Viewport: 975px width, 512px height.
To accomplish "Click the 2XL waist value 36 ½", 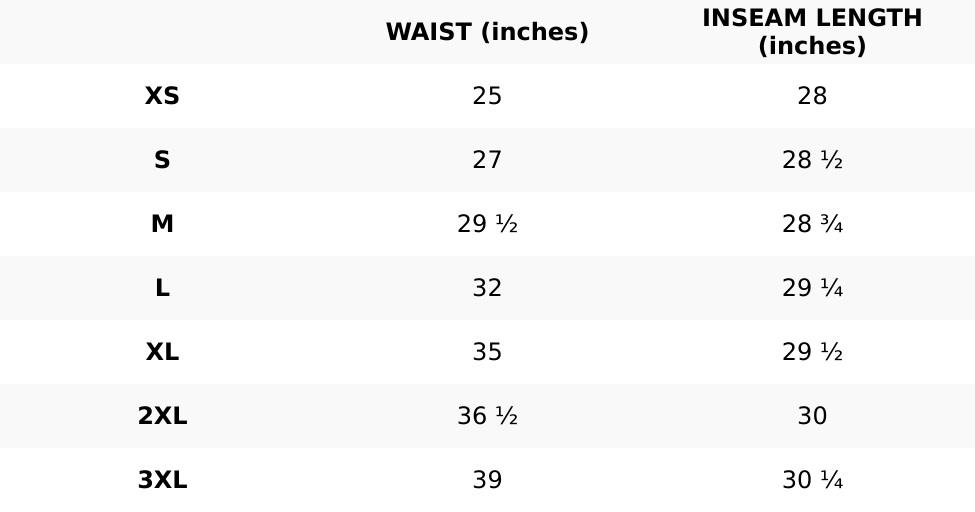I will pos(487,416).
